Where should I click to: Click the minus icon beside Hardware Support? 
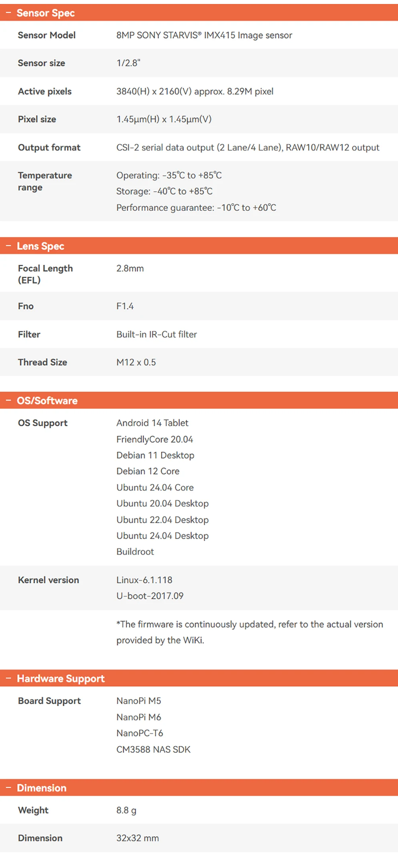(x=8, y=678)
